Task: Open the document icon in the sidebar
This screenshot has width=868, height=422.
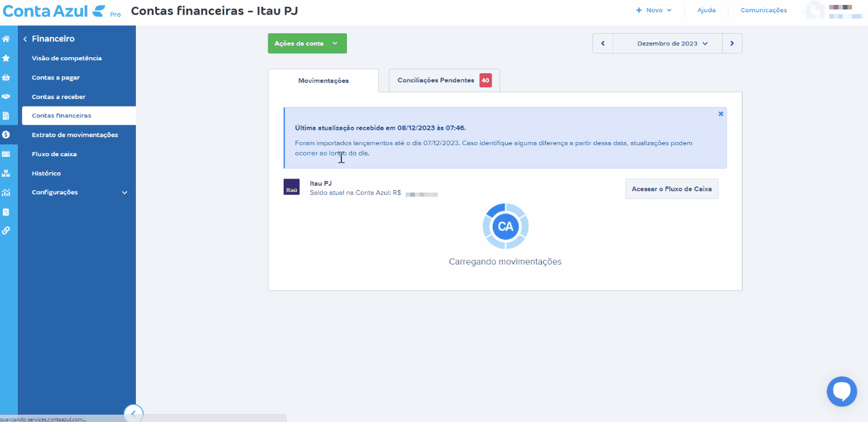Action: click(x=6, y=116)
